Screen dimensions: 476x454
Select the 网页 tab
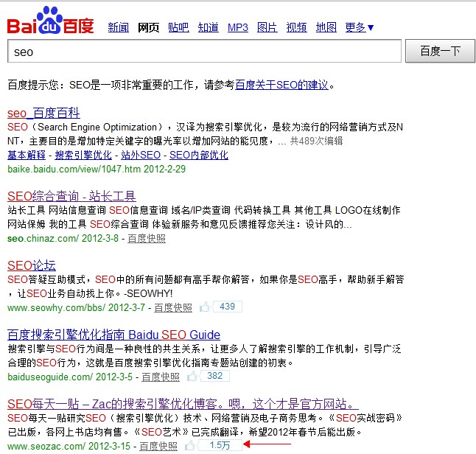(x=148, y=27)
